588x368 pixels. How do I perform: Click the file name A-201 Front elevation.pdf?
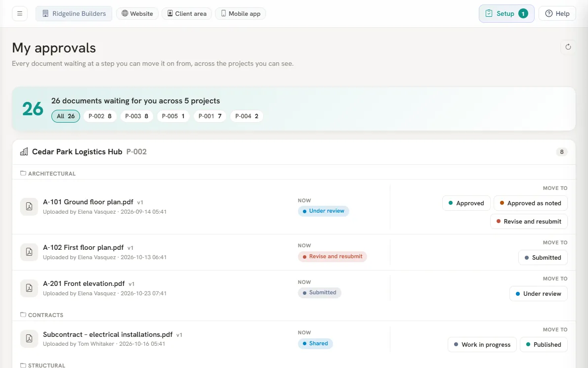tap(84, 283)
